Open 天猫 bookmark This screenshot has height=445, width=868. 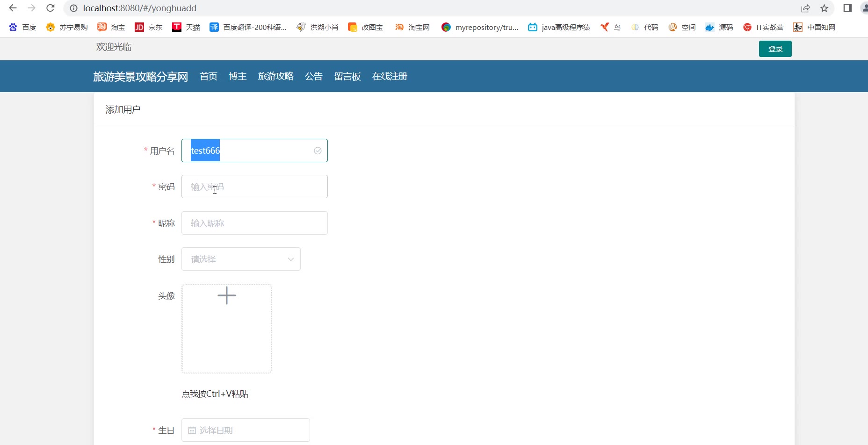pos(186,27)
